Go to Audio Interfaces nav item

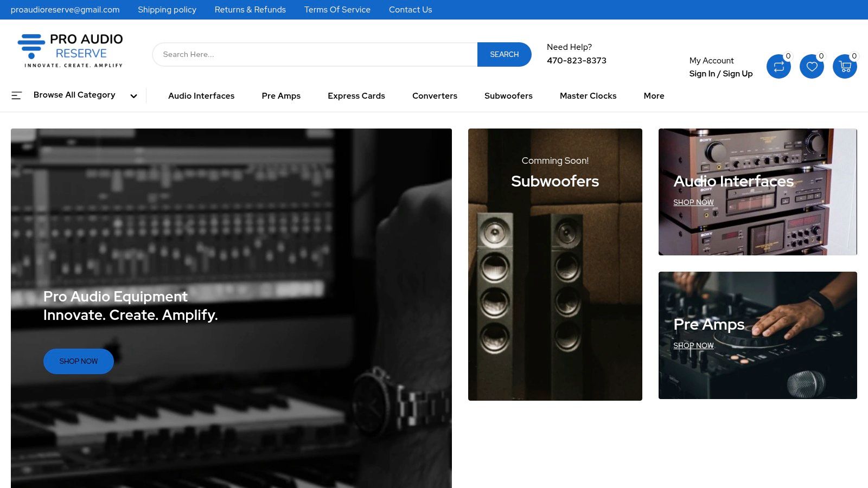point(201,95)
